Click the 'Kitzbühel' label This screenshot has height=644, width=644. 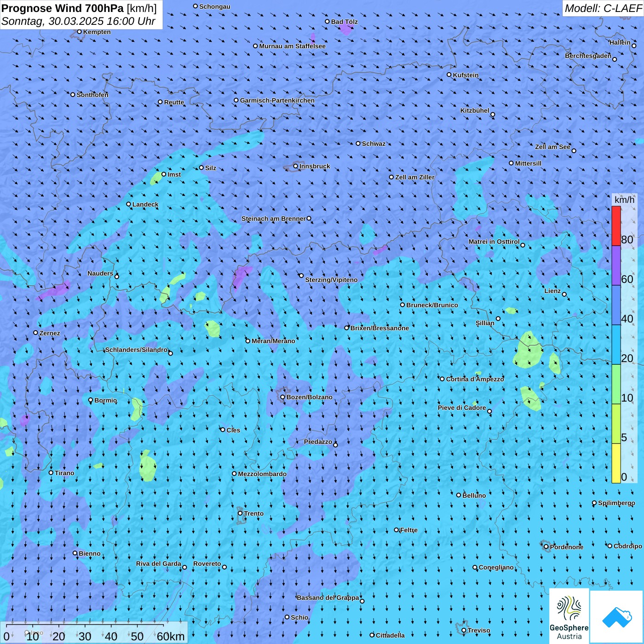tap(475, 110)
